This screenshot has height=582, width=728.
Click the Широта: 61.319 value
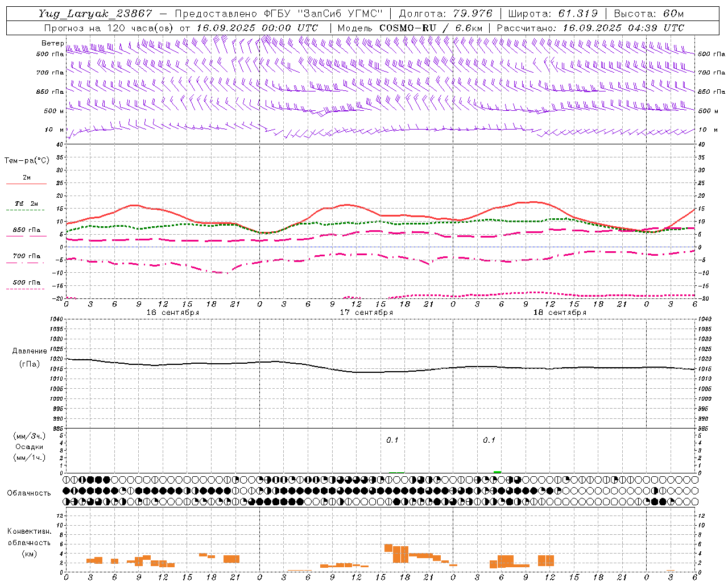pos(553,14)
